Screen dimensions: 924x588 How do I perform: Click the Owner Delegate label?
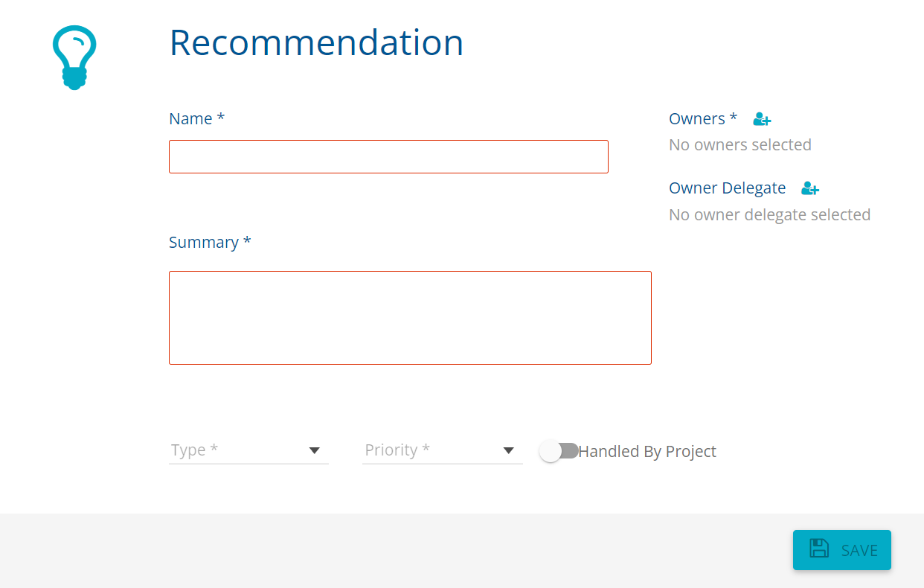[727, 188]
